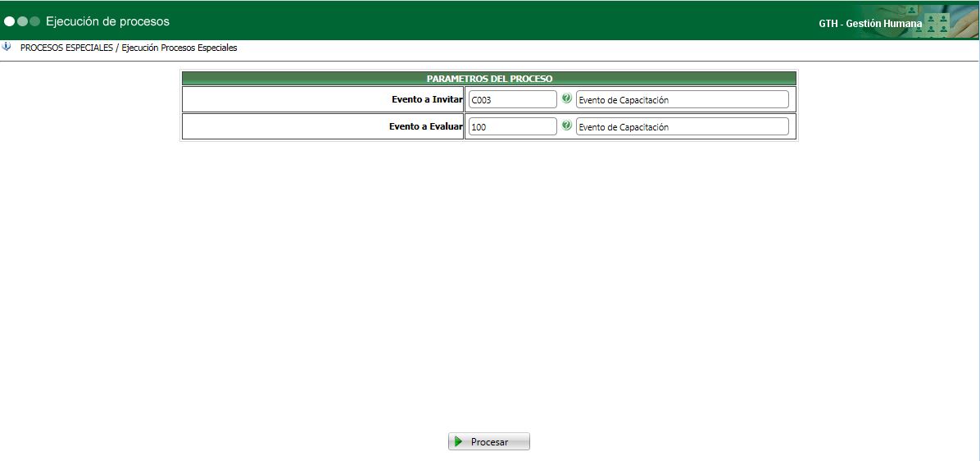The height and width of the screenshot is (461, 980).
Task: Click the PROCESOS ESPECIALES breadcrumb text
Action: click(67, 48)
